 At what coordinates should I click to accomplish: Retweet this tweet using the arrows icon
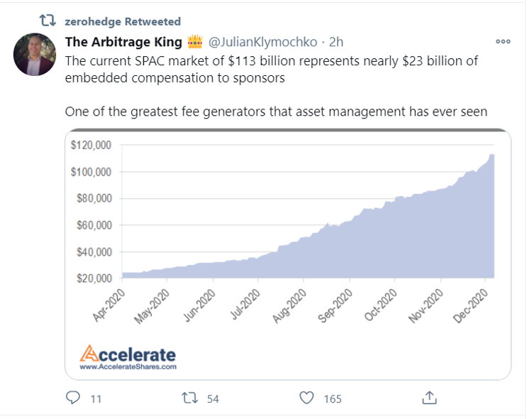pyautogui.click(x=190, y=398)
